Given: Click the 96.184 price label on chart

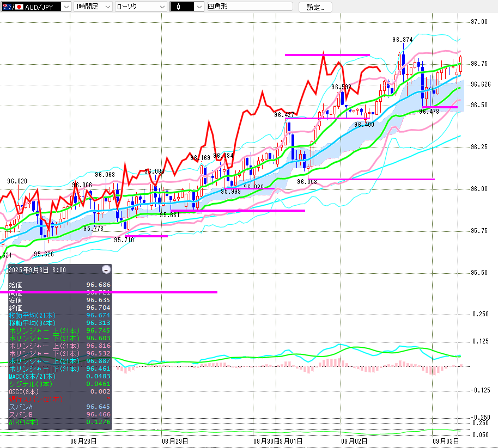Looking at the screenshot, I should tap(223, 156).
